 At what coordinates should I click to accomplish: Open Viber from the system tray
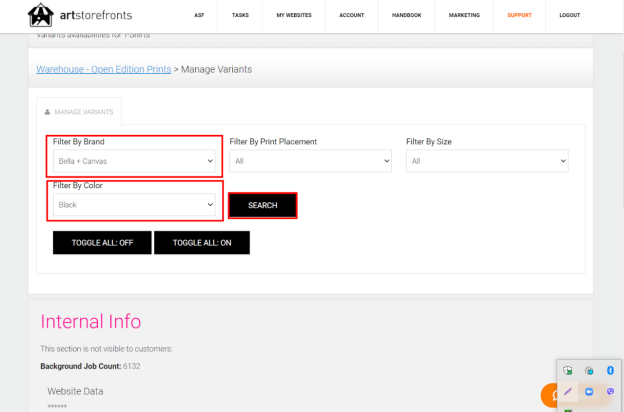point(610,392)
